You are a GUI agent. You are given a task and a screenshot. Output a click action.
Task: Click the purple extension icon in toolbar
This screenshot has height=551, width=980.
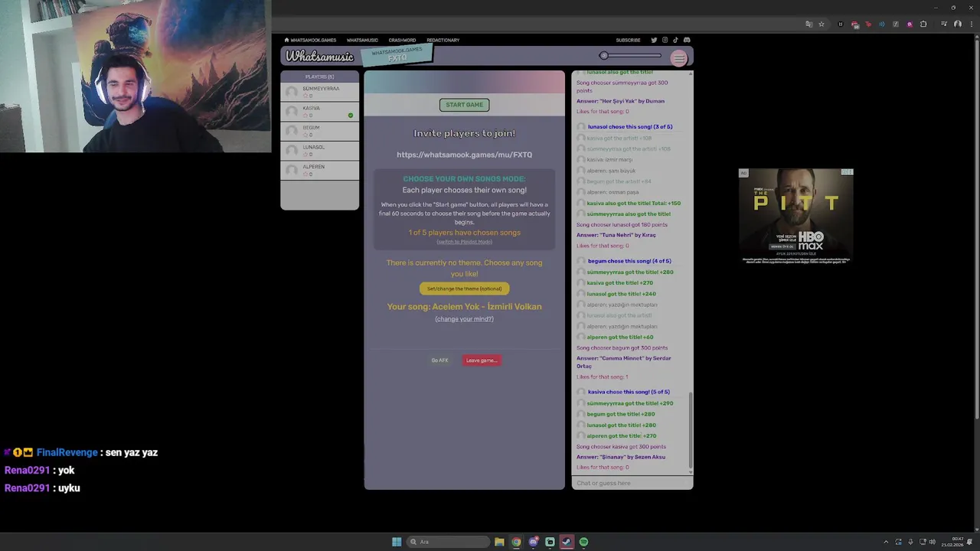(910, 24)
